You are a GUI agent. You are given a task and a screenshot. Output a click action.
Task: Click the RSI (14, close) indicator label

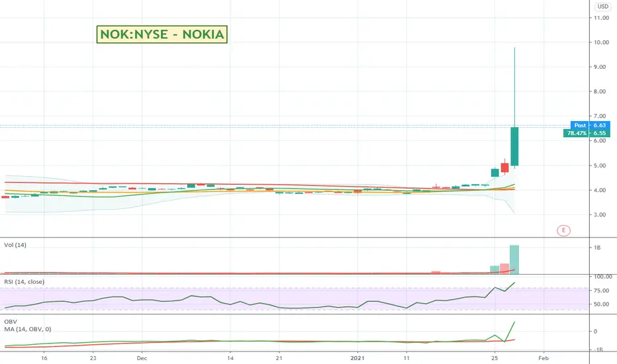click(x=24, y=282)
